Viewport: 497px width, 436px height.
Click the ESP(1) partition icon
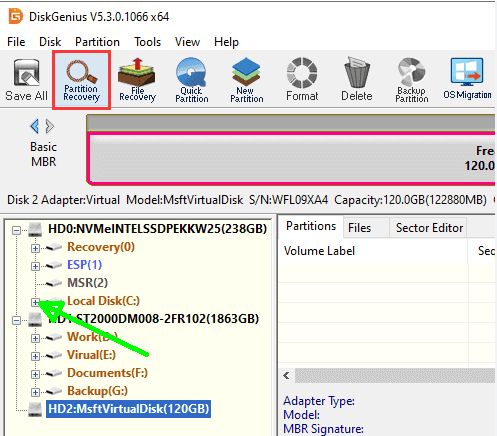(53, 265)
